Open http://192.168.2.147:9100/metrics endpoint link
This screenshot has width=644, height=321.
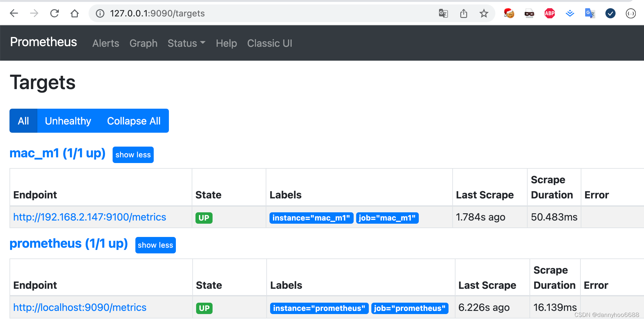[90, 217]
